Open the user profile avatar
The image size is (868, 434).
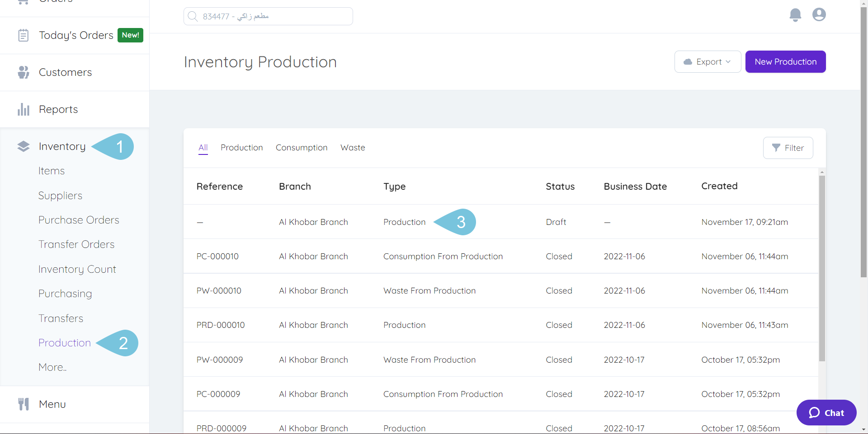[819, 14]
